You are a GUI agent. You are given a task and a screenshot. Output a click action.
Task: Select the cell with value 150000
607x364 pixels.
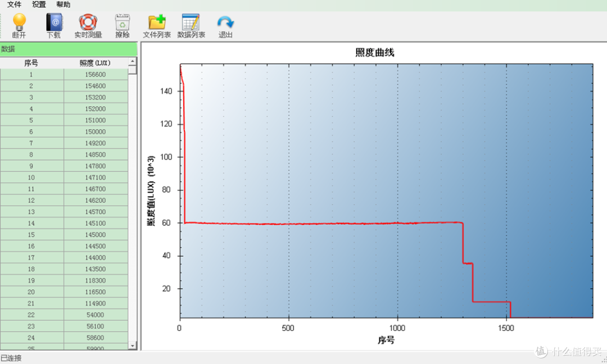point(96,131)
